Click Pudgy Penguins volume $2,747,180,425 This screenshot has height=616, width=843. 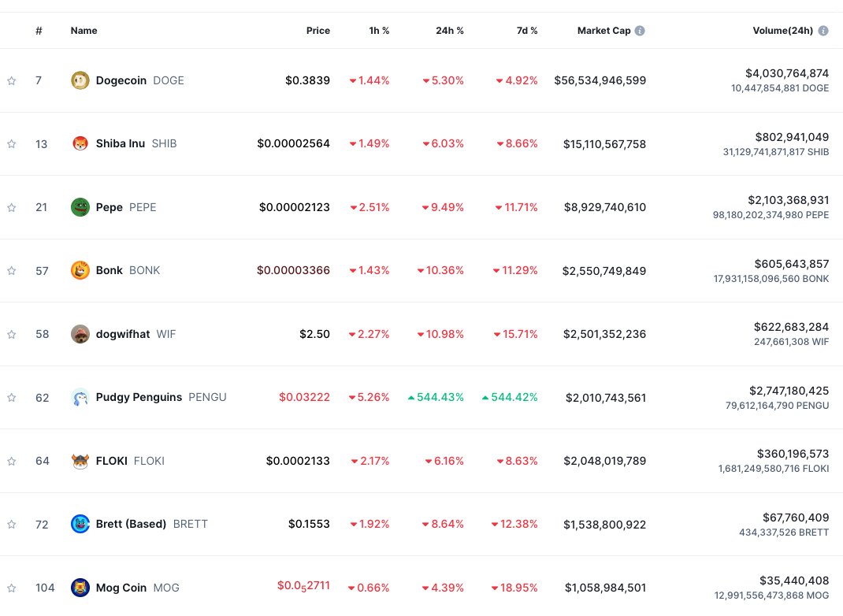789,391
